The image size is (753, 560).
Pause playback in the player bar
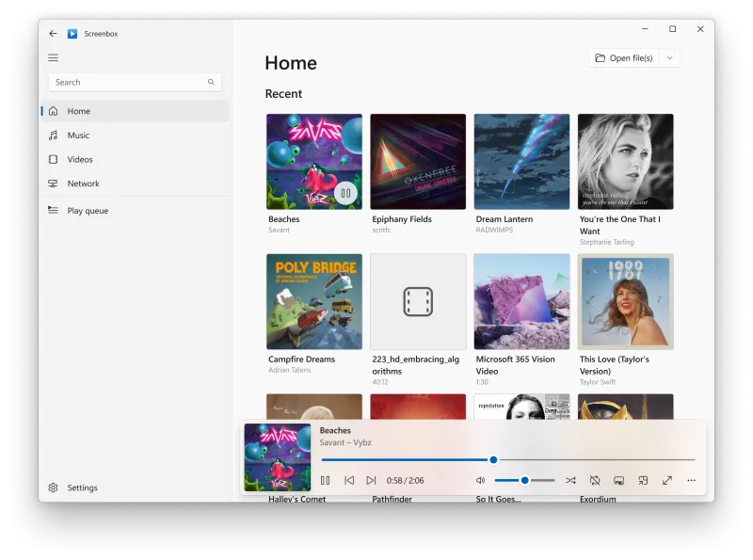pos(325,480)
